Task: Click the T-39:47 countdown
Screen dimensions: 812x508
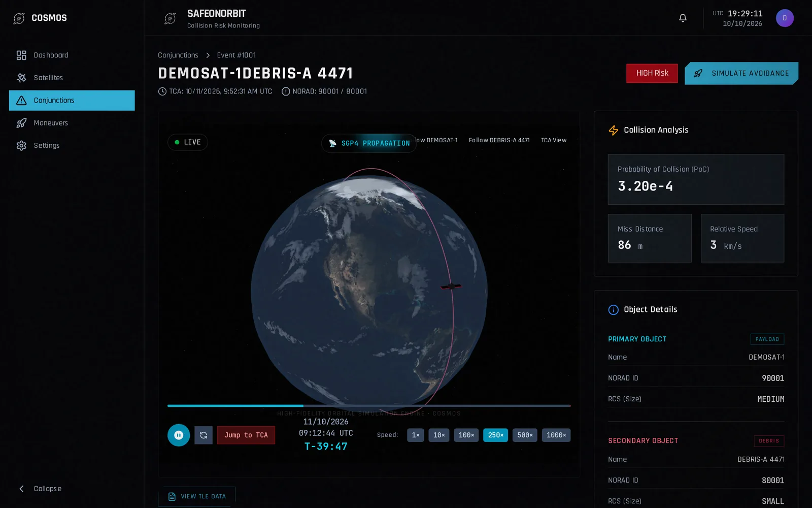Action: tap(326, 447)
